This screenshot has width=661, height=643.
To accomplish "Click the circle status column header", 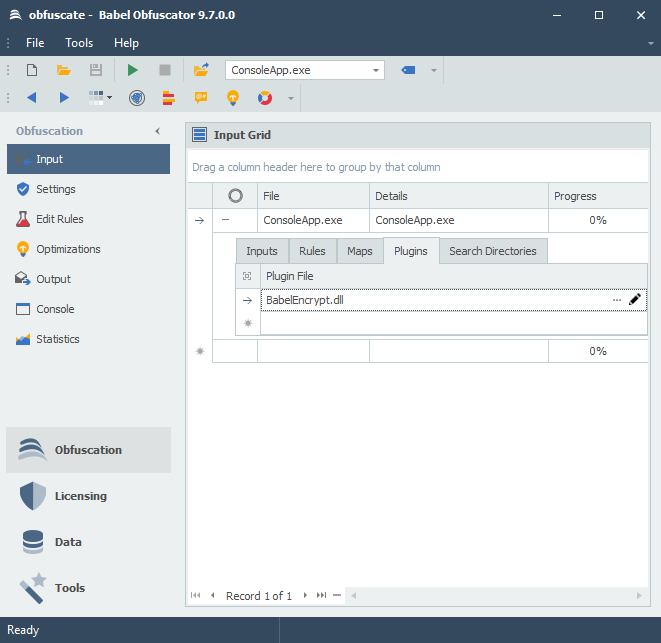I will coord(235,196).
